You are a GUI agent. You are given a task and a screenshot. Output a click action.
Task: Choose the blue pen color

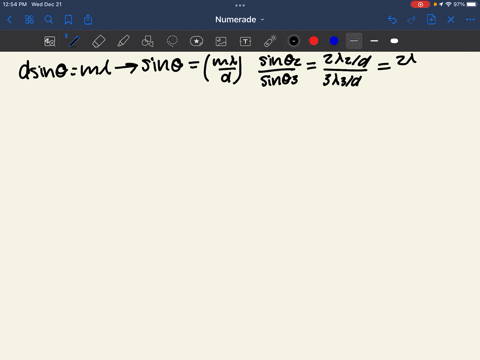(x=334, y=41)
